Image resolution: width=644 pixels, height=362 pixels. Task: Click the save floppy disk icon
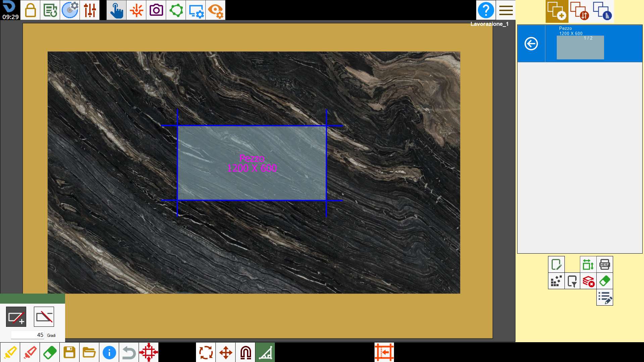69,352
